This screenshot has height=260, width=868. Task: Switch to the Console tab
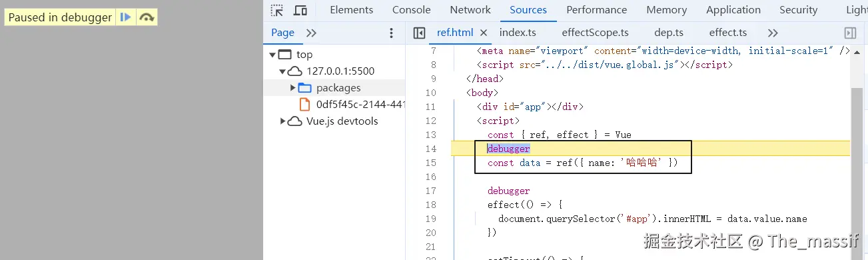coord(411,10)
